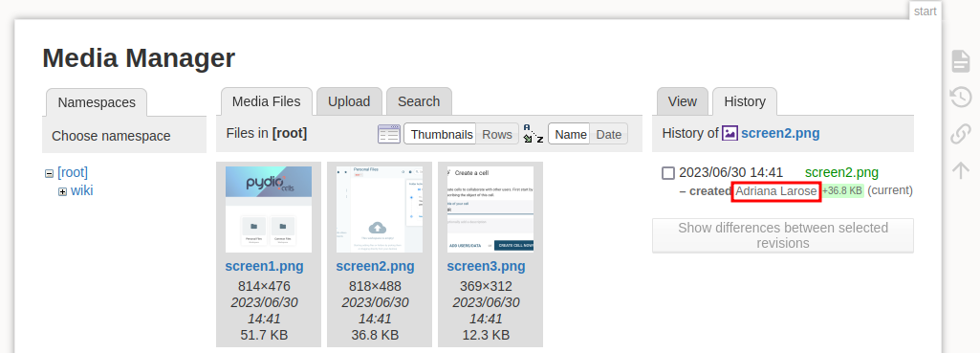This screenshot has width=980, height=353.
Task: Click the Adriana Larose user name
Action: (x=775, y=191)
